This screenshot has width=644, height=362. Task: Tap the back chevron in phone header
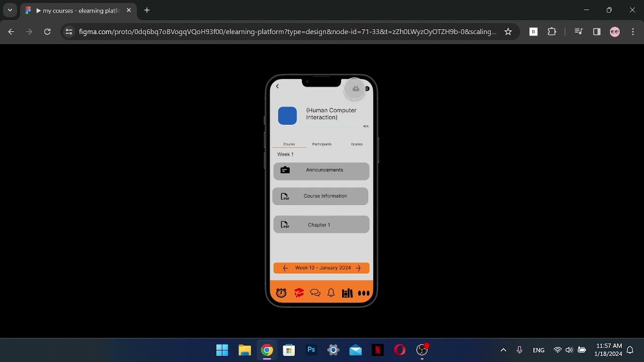[277, 86]
